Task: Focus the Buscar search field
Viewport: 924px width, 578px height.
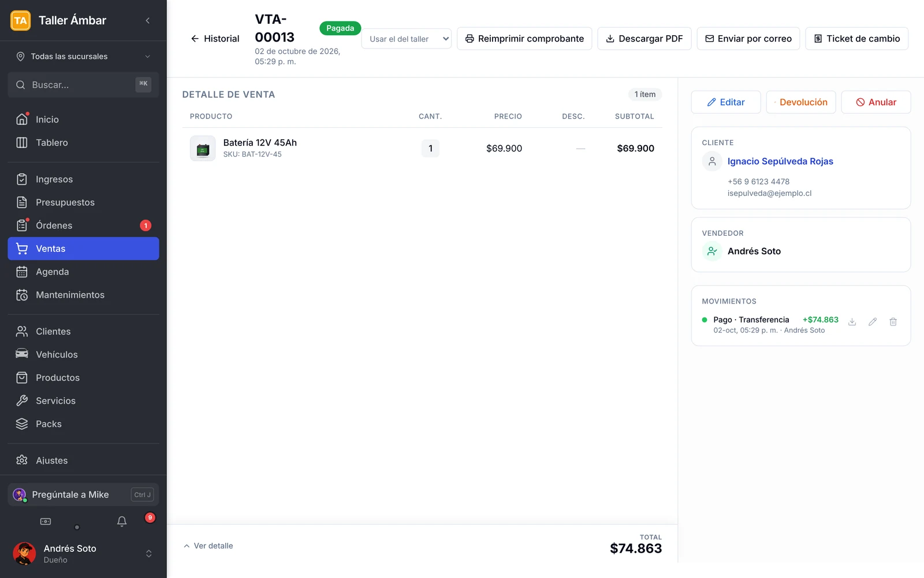Action: pyautogui.click(x=83, y=85)
